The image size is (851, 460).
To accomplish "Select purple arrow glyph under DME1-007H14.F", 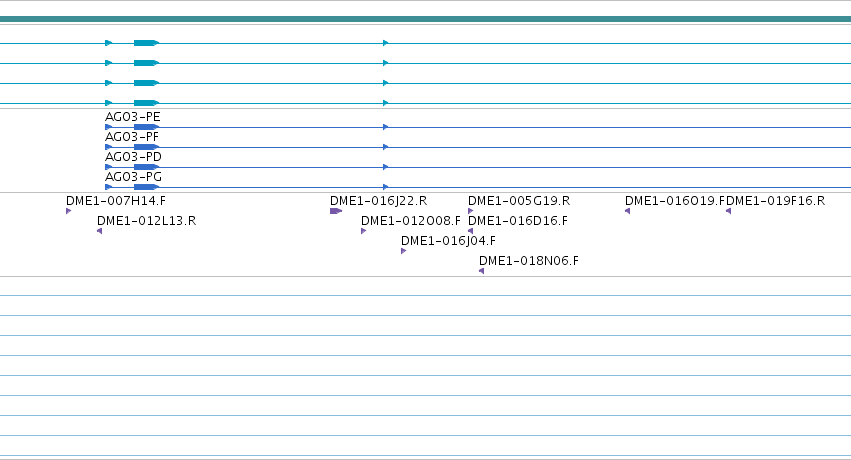I will pyautogui.click(x=68, y=211).
